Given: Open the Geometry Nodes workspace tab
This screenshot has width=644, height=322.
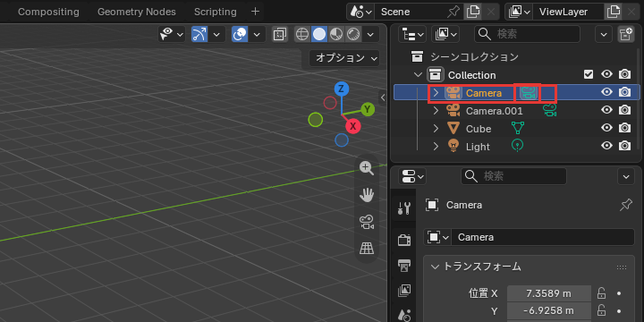Looking at the screenshot, I should pos(136,12).
